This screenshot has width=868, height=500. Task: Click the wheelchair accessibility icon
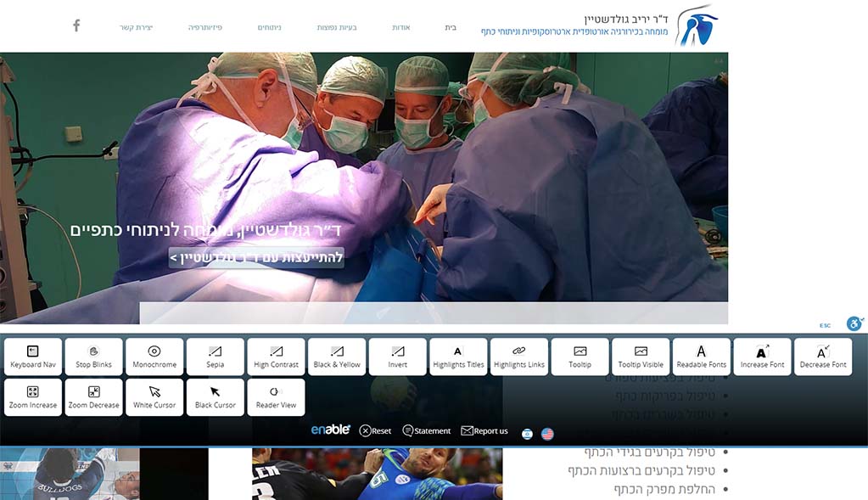[x=854, y=323]
